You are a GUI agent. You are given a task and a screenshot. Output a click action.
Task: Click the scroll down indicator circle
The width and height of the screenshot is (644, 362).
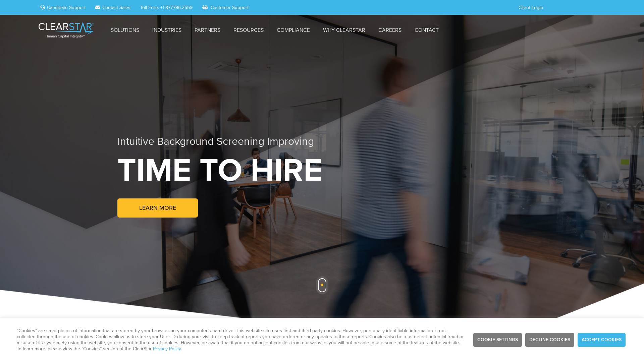322,285
